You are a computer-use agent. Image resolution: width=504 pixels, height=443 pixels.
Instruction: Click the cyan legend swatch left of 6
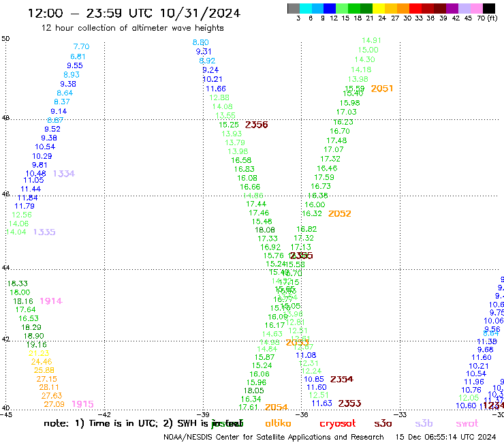(x=305, y=8)
